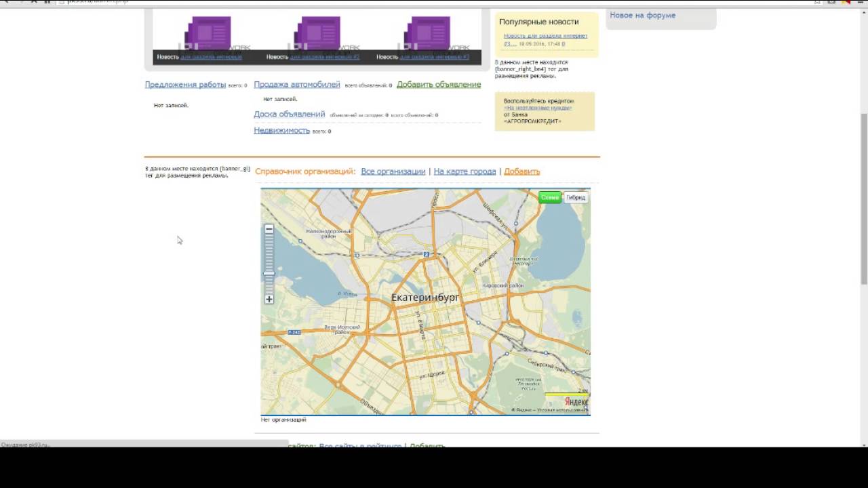Image resolution: width=868 pixels, height=488 pixels.
Task: Click the page vertical scrollbar thumb
Action: [864, 199]
